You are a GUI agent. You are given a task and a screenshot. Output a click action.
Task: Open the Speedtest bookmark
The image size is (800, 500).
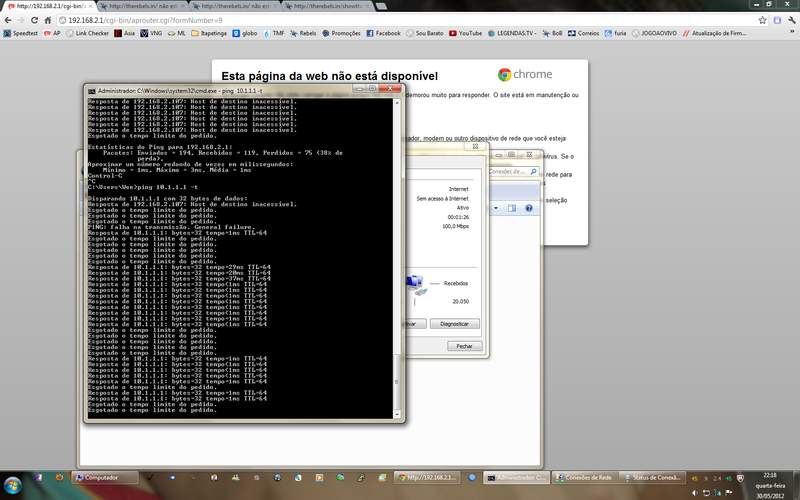[20, 33]
